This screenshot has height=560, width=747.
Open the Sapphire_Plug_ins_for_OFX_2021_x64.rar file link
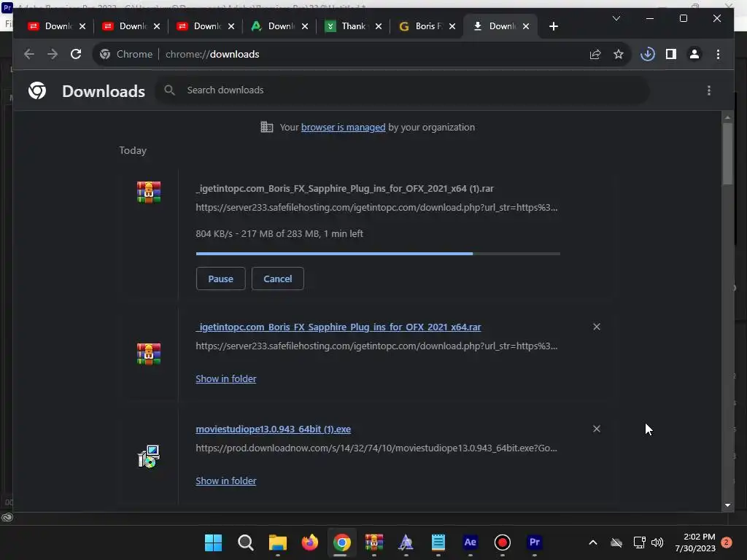point(338,327)
